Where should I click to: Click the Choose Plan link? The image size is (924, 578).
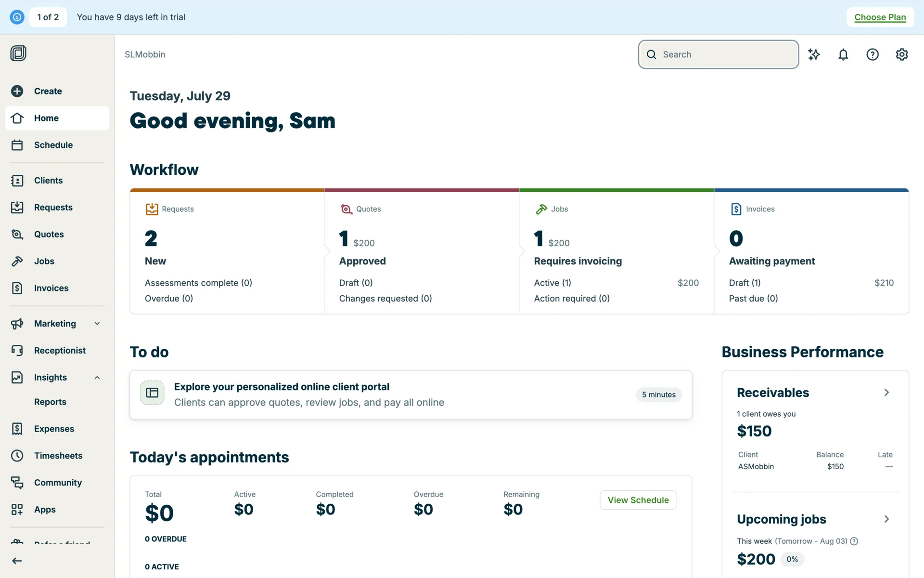(x=880, y=17)
